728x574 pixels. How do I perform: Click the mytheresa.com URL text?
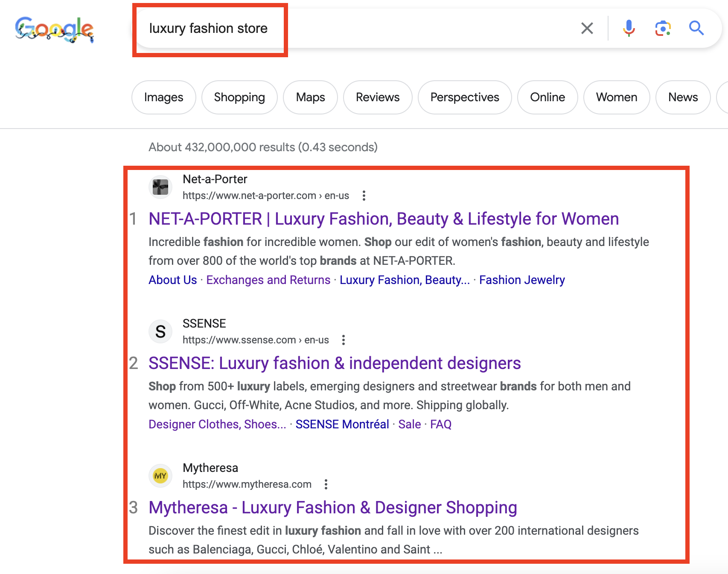coord(247,484)
